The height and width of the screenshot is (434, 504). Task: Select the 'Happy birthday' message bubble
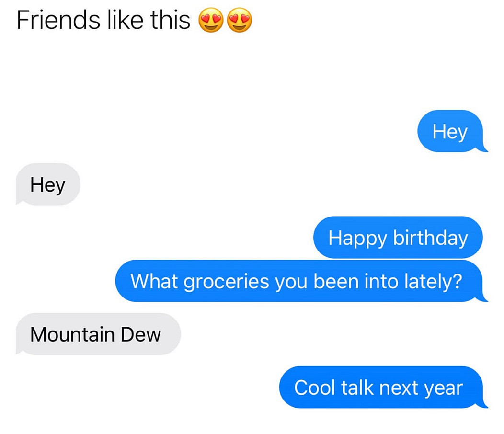tap(398, 237)
